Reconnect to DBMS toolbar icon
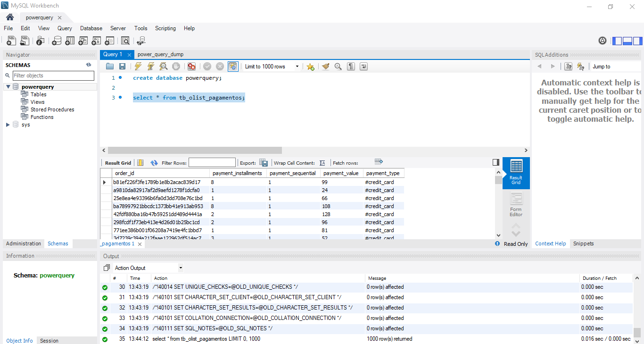644x344 pixels. (x=141, y=41)
